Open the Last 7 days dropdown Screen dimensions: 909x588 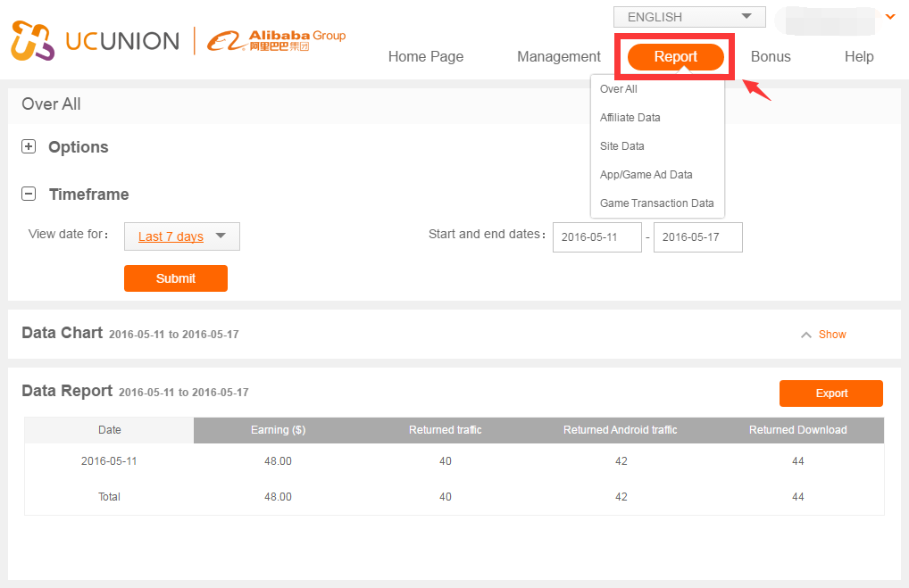point(182,236)
